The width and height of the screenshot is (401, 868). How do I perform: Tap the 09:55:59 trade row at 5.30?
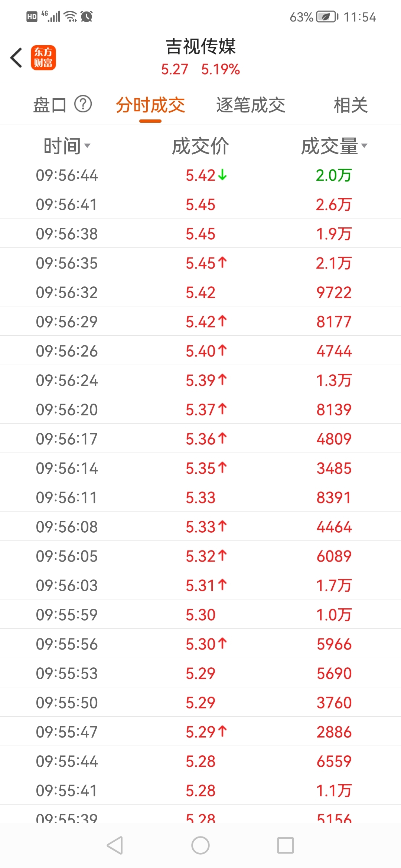point(200,614)
